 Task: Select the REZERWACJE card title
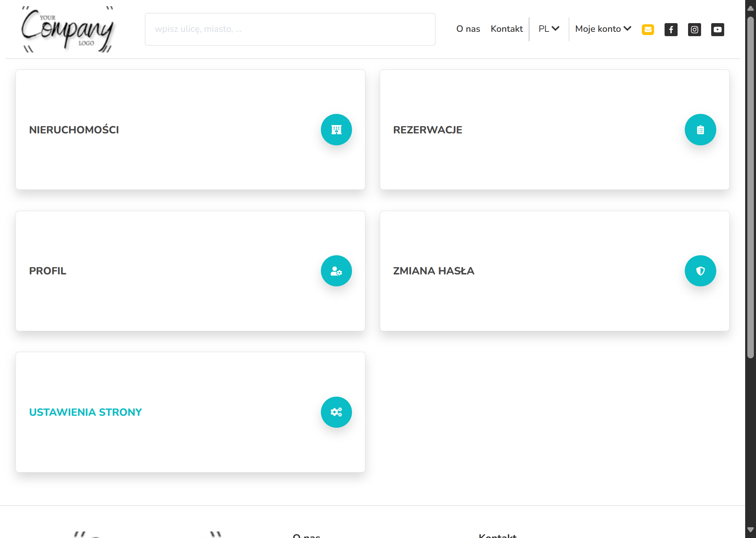428,130
